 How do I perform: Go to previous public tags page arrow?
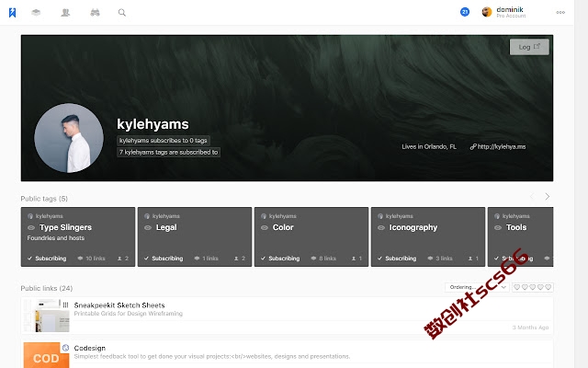point(532,196)
